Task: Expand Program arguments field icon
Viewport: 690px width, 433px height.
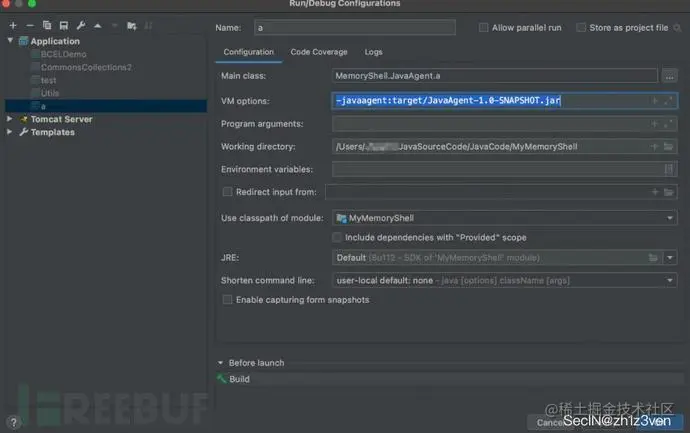Action: click(668, 124)
